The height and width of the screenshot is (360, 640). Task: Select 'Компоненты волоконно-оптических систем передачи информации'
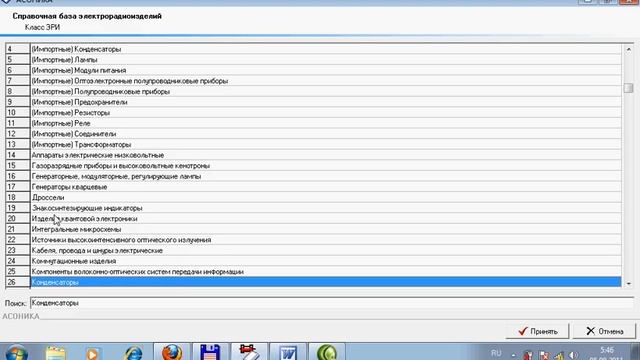coord(326,272)
